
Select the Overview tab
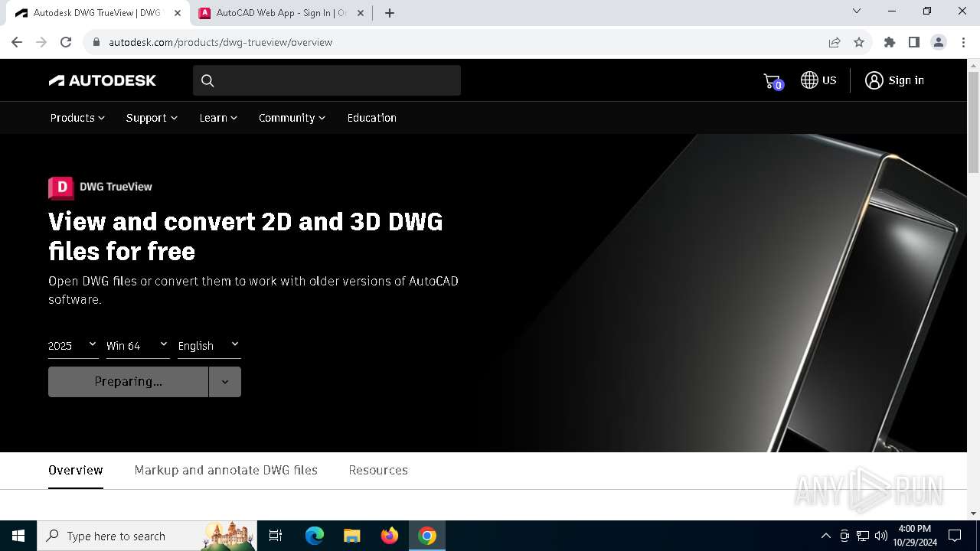76,470
